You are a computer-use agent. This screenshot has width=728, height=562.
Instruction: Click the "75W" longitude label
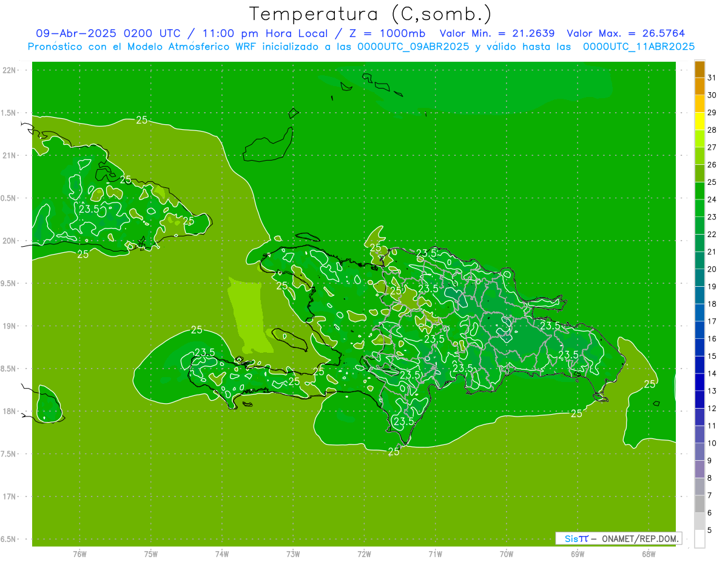coord(151,554)
